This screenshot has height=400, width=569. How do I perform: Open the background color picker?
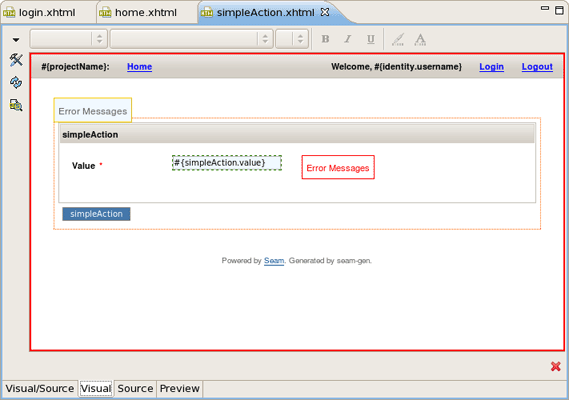398,39
